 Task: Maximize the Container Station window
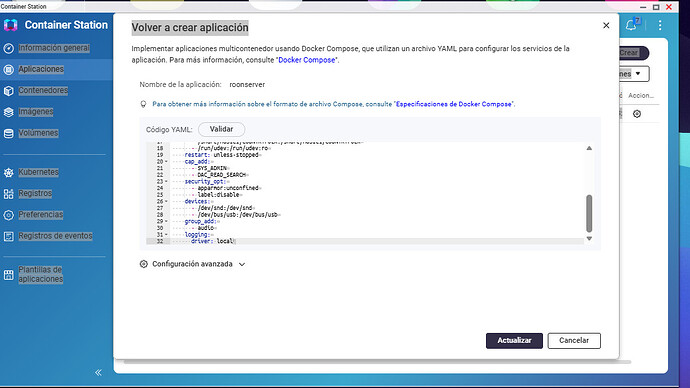pyautogui.click(x=656, y=7)
